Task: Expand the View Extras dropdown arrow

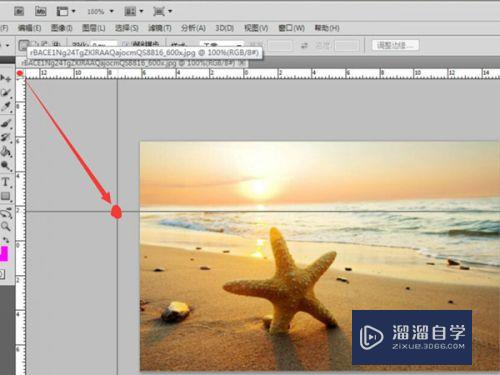Action: [73, 11]
